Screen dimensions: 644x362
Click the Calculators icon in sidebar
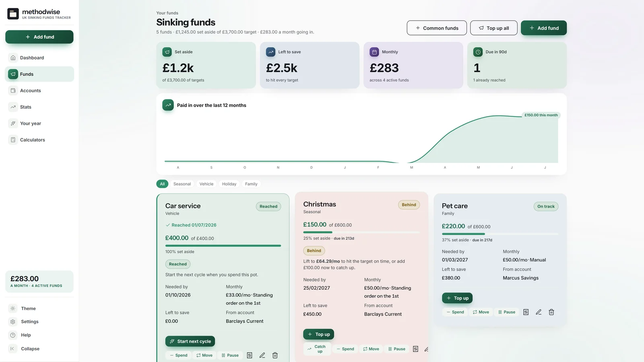13,140
